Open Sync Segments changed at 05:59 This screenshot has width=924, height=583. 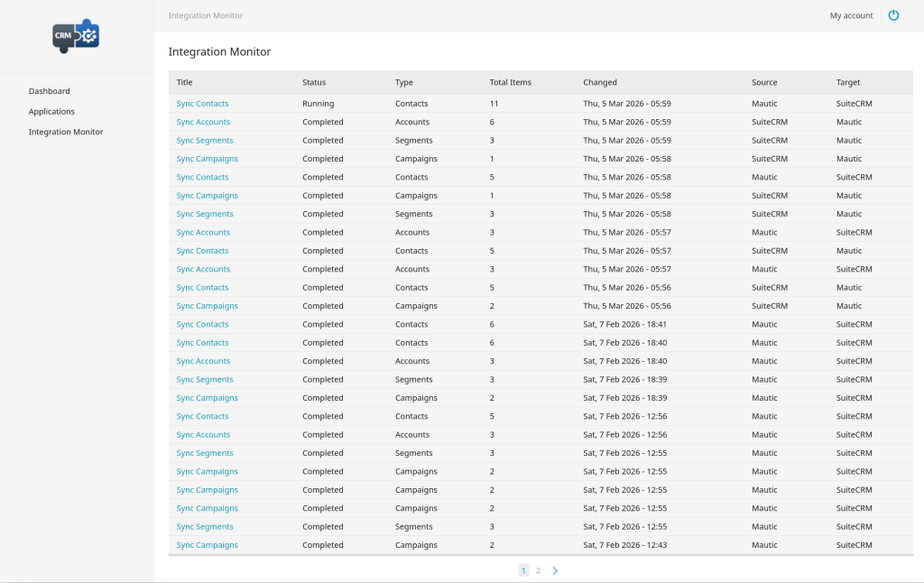coord(205,141)
